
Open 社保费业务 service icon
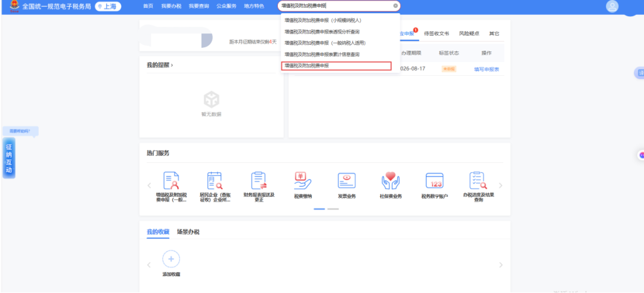(391, 181)
